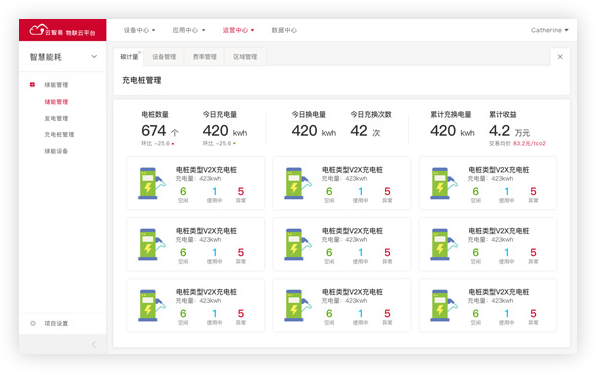Image resolution: width=596 pixels, height=373 pixels.
Task: Click the X icon right of the tab bar
Action: click(560, 57)
